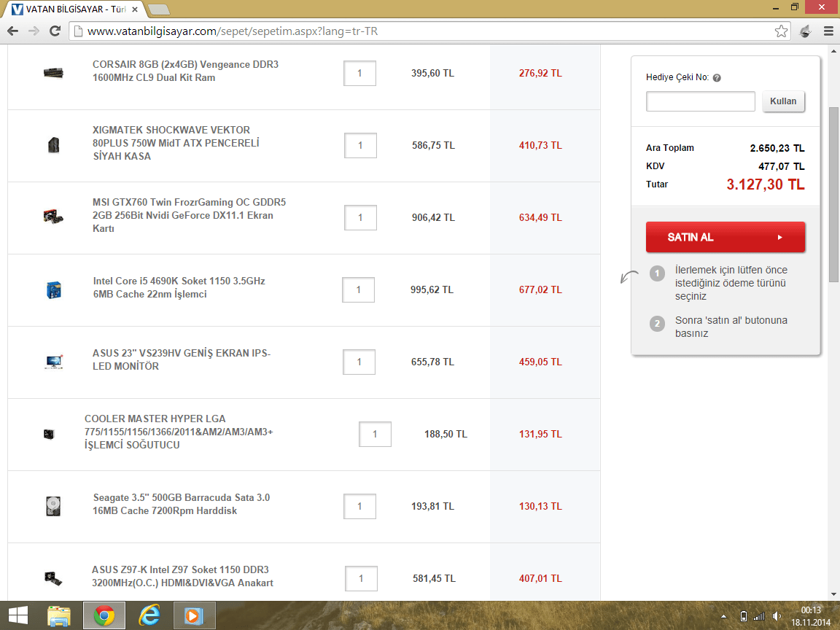
Task: Open the Seagate 500GB Barracuda harddisk link
Action: pyautogui.click(x=181, y=504)
